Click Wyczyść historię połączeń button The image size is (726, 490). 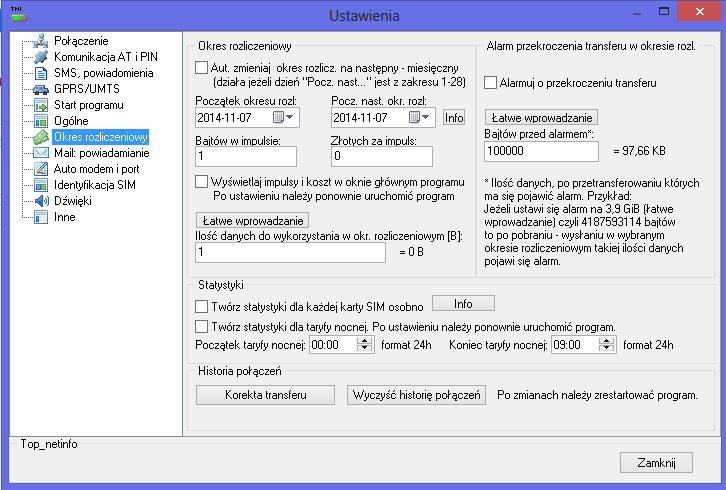(416, 395)
